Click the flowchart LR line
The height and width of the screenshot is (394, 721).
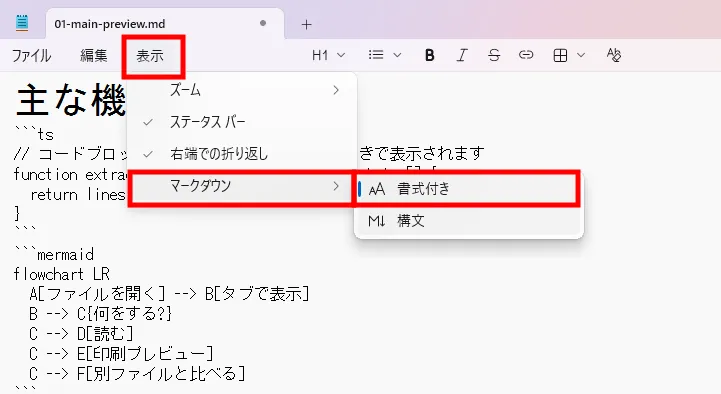pos(62,274)
